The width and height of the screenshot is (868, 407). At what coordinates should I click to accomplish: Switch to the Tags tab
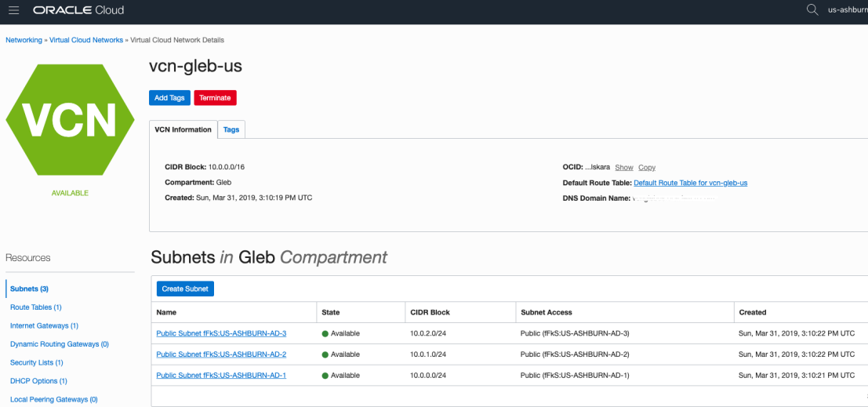(x=231, y=129)
